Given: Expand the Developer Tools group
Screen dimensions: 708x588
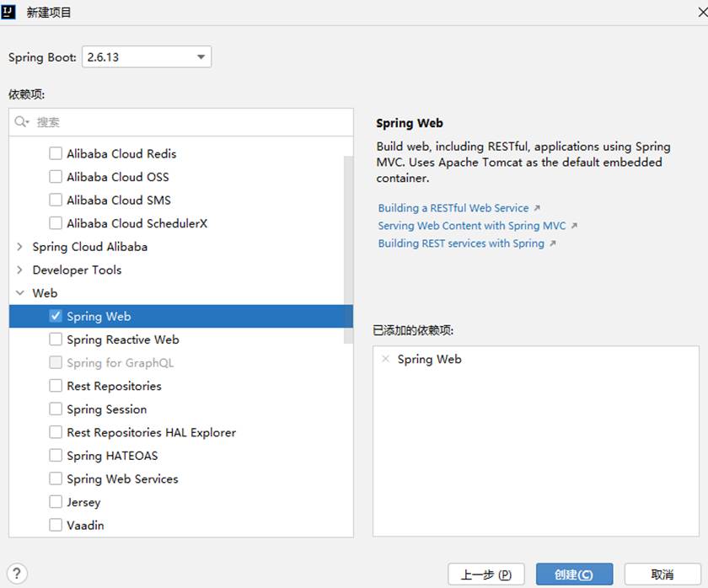Looking at the screenshot, I should point(19,270).
